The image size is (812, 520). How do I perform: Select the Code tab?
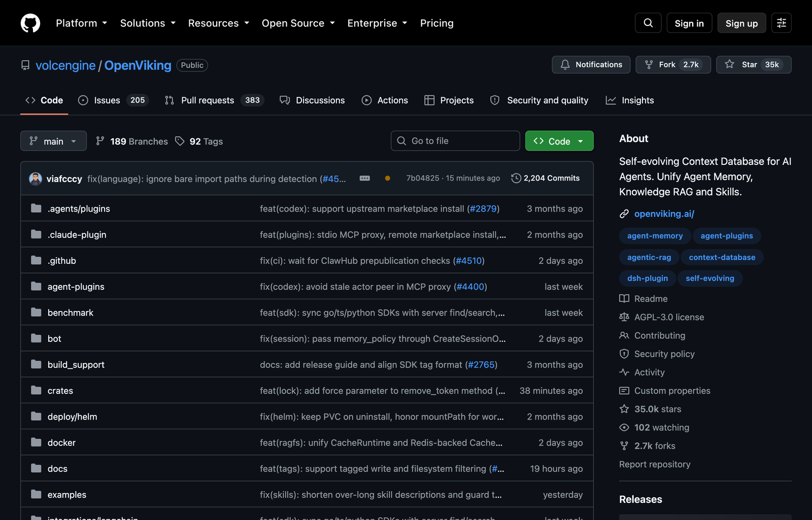point(44,100)
